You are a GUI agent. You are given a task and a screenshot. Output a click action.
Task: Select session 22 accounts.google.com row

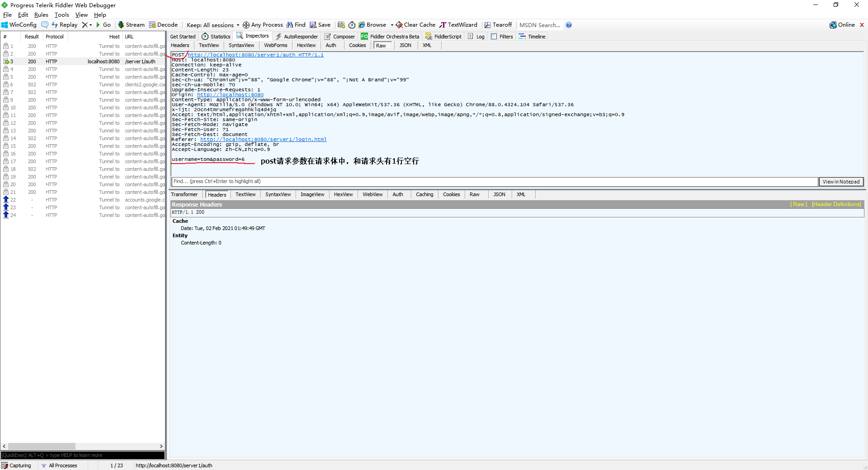pyautogui.click(x=83, y=200)
